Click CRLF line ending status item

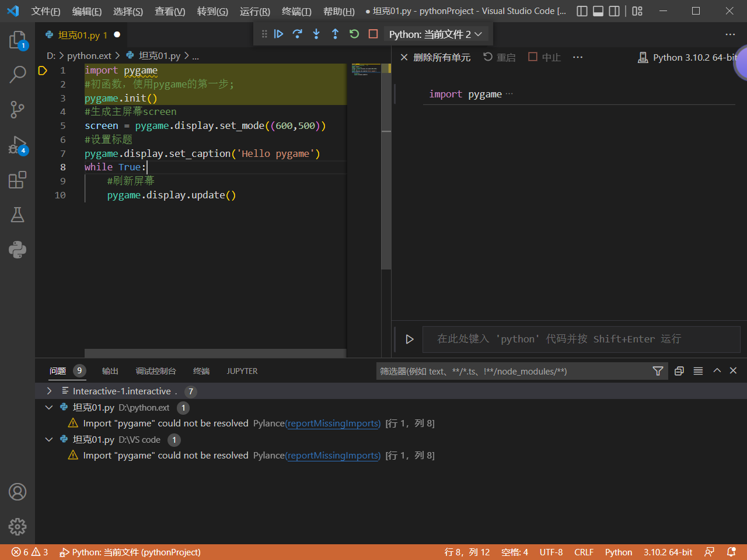(x=584, y=552)
